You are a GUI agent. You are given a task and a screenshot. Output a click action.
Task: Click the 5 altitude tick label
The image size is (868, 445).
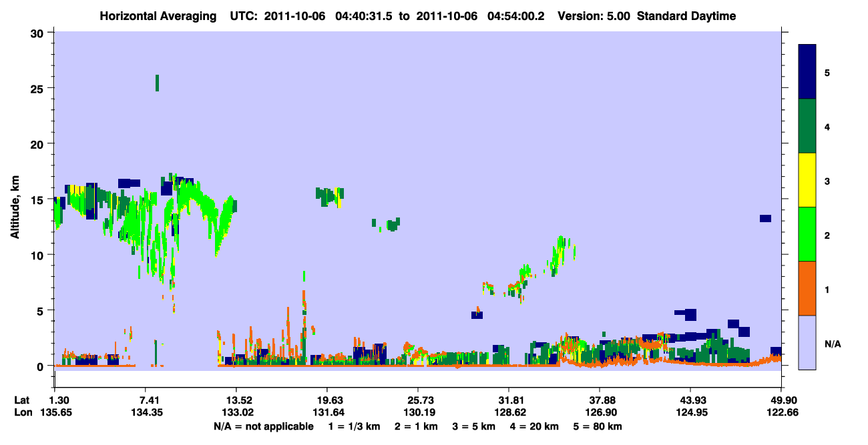pos(41,310)
